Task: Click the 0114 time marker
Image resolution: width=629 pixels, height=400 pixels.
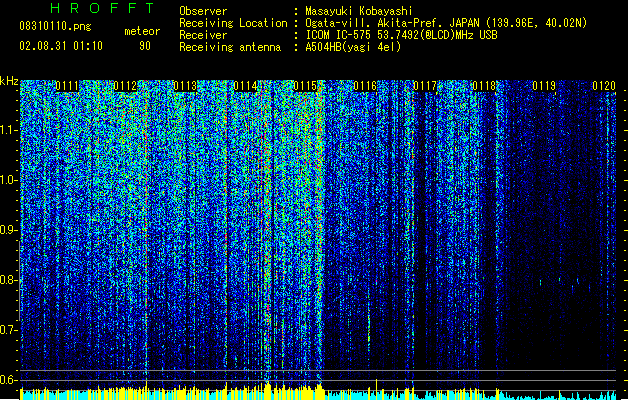Action: pyautogui.click(x=245, y=86)
